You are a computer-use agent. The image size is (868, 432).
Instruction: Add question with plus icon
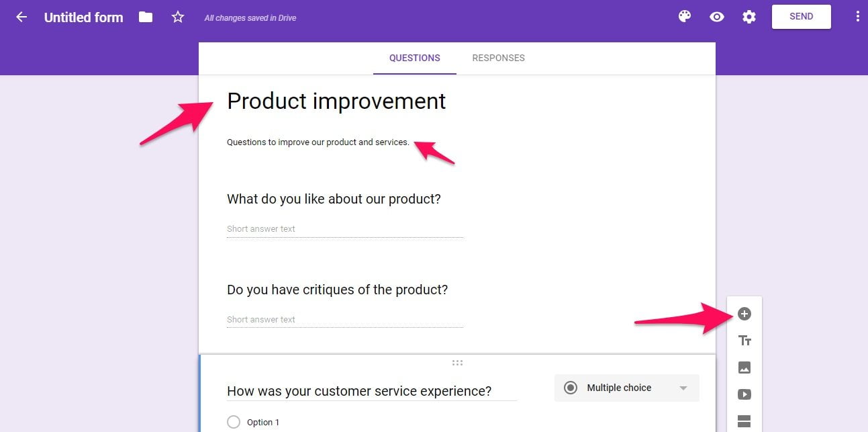coord(744,314)
